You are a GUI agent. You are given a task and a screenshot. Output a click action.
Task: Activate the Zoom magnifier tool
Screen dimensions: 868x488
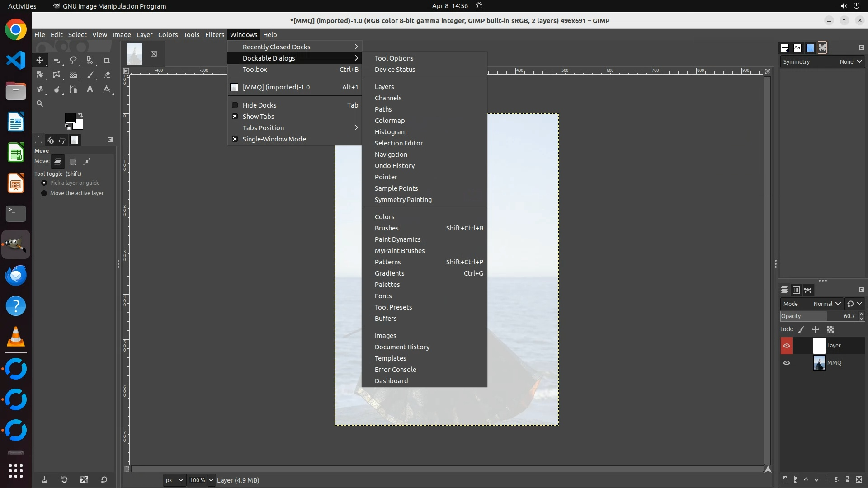coord(40,104)
